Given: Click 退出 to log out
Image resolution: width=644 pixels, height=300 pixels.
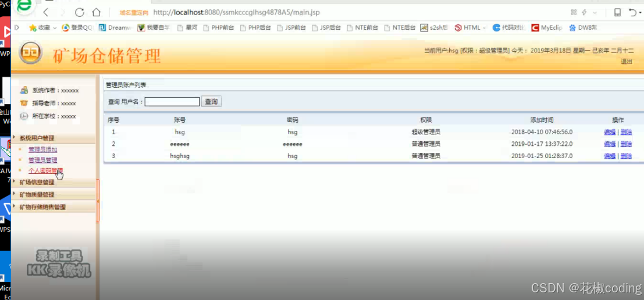Looking at the screenshot, I should pyautogui.click(x=627, y=62).
